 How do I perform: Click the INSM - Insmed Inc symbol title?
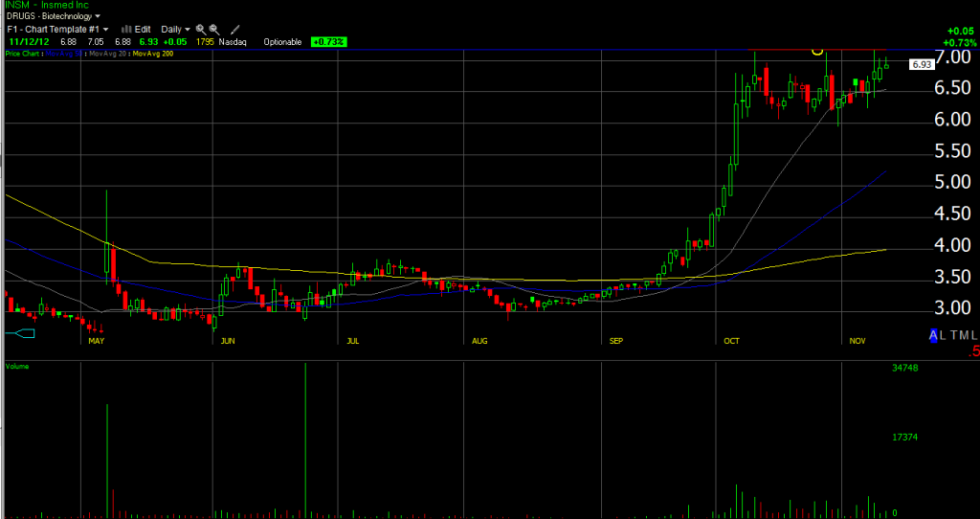[x=47, y=5]
